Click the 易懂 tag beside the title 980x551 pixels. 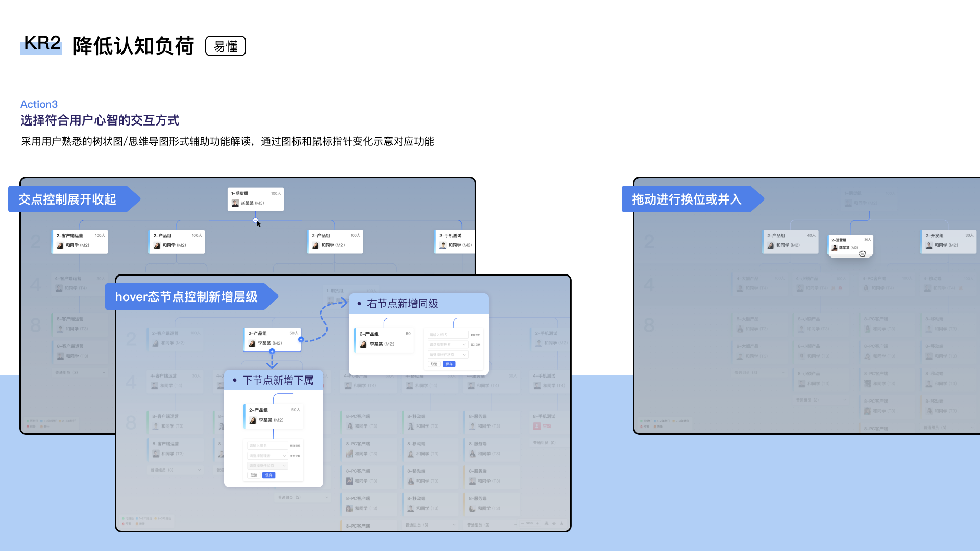pos(226,46)
